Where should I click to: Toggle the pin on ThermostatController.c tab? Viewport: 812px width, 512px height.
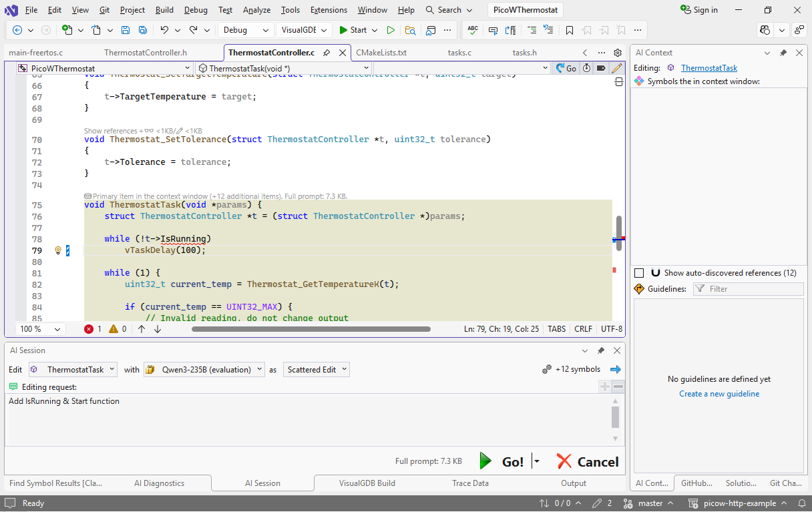(327, 53)
